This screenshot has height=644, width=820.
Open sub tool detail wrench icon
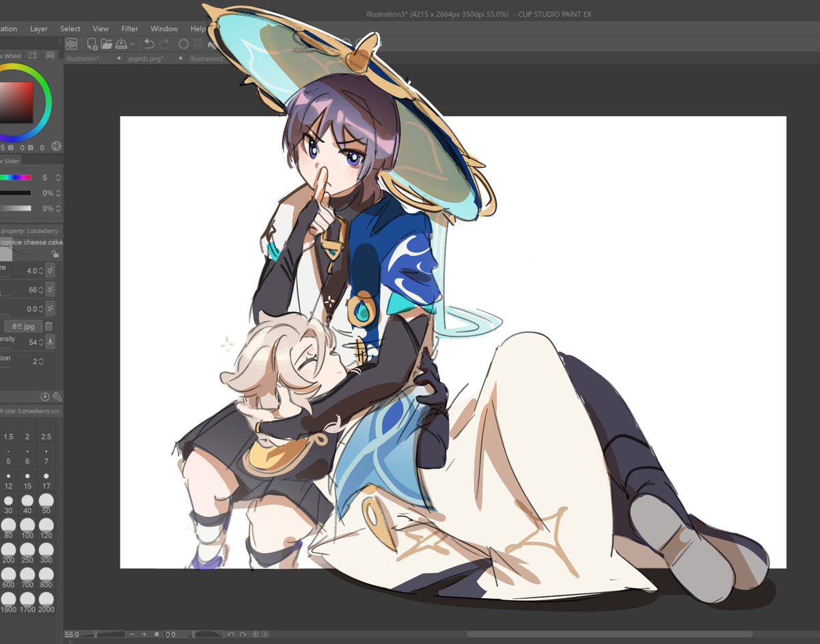[x=57, y=396]
